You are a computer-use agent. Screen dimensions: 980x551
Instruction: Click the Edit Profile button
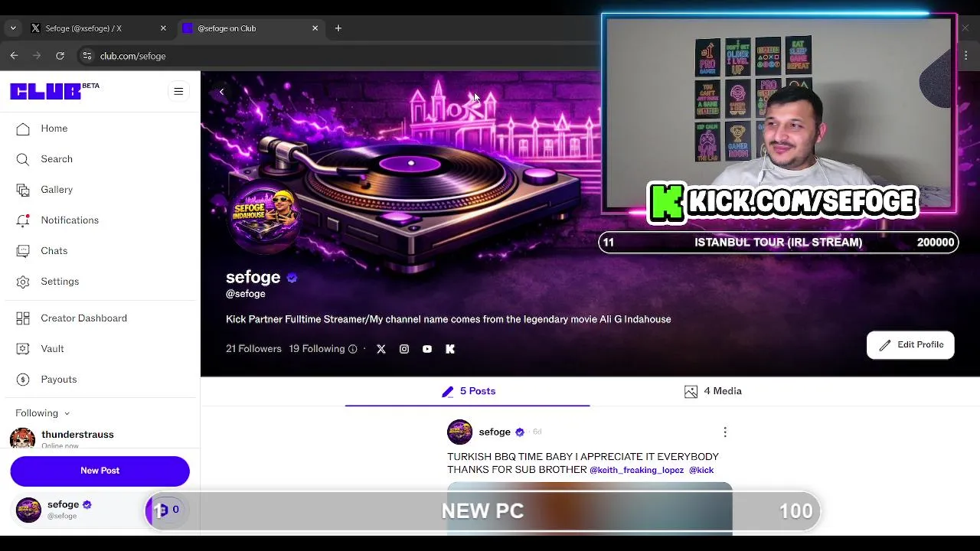pos(910,345)
